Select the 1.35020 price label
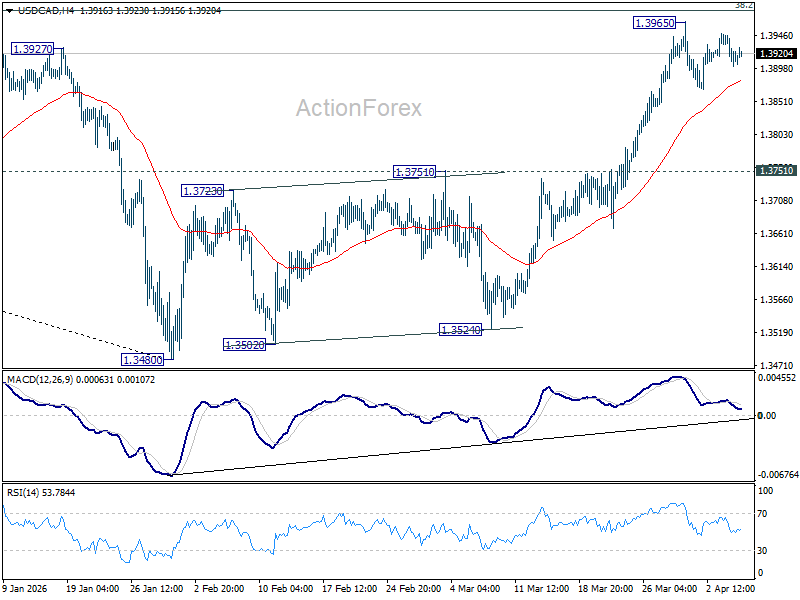 pyautogui.click(x=245, y=345)
